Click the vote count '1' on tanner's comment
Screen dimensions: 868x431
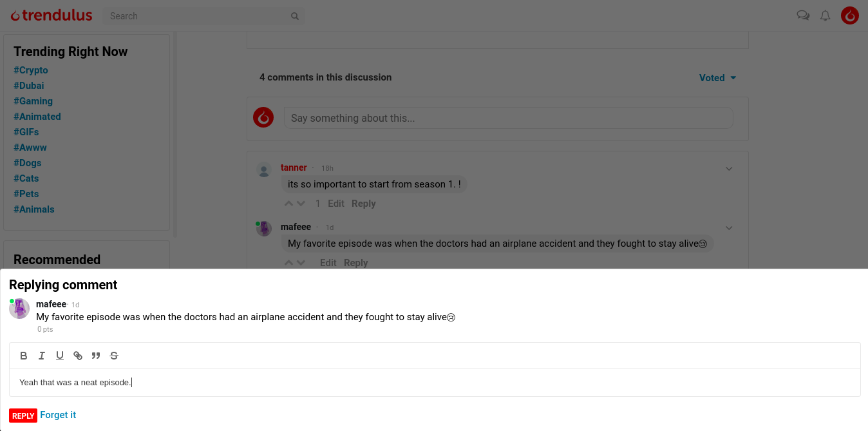318,204
